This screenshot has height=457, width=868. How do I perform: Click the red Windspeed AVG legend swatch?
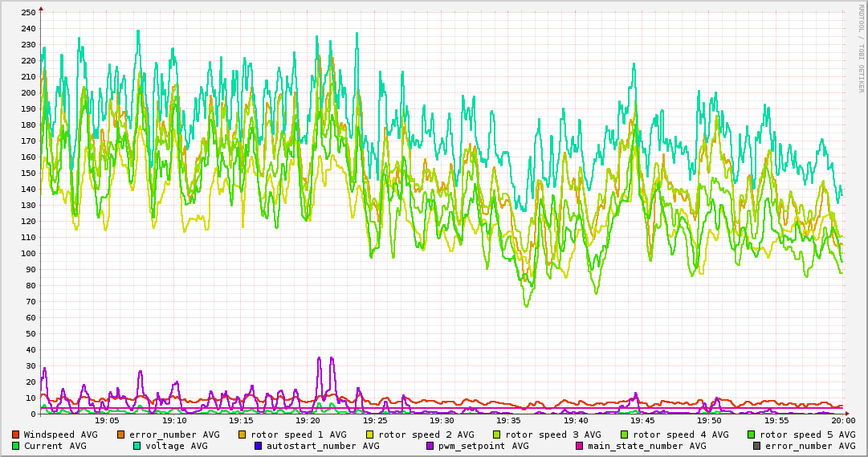[x=15, y=435]
